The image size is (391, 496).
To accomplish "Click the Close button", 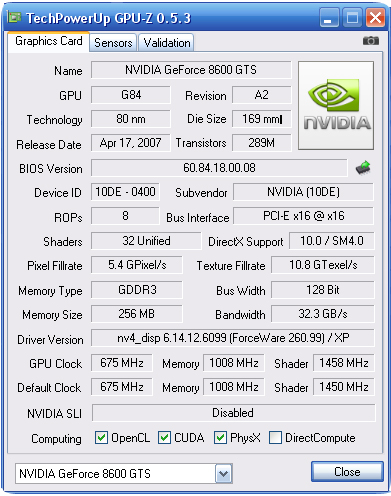I will coord(347,472).
